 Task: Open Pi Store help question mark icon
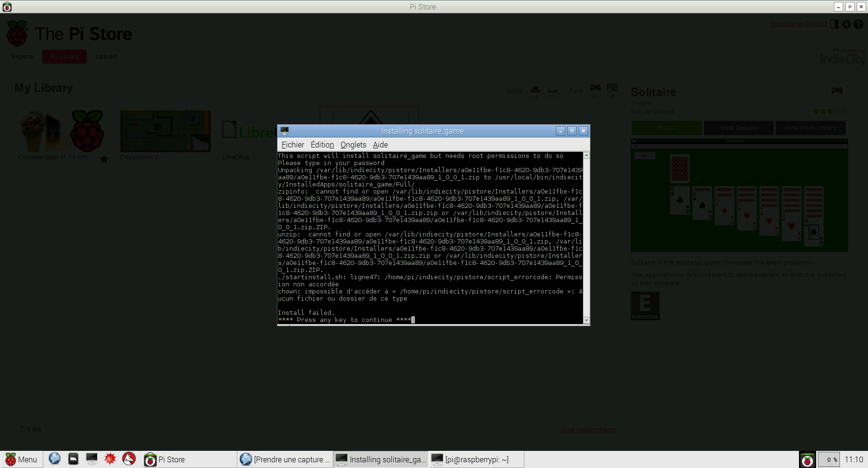858,24
